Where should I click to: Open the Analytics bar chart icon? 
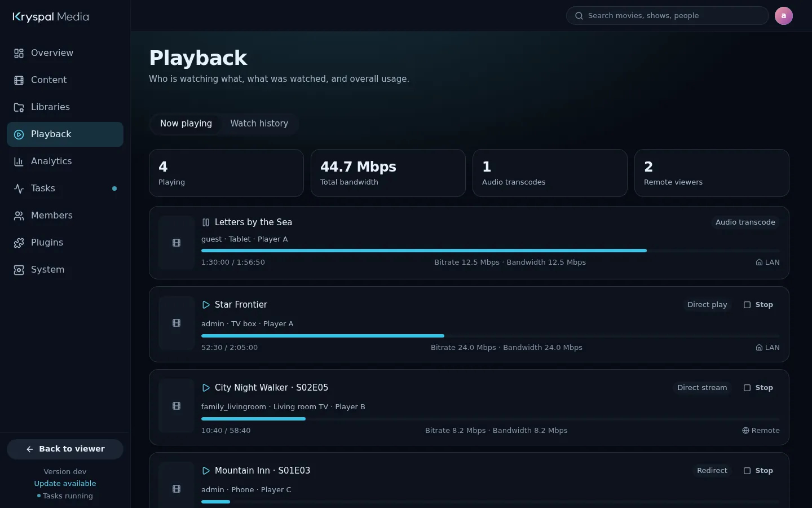coord(19,161)
